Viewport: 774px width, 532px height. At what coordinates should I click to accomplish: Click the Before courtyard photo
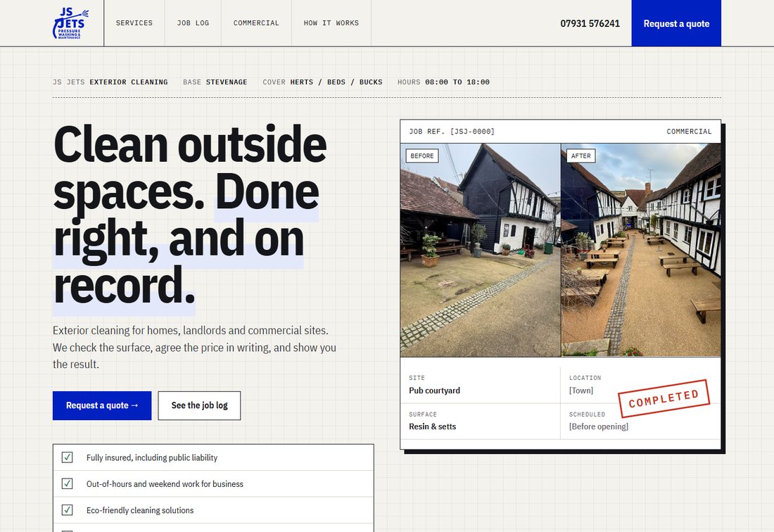click(481, 251)
